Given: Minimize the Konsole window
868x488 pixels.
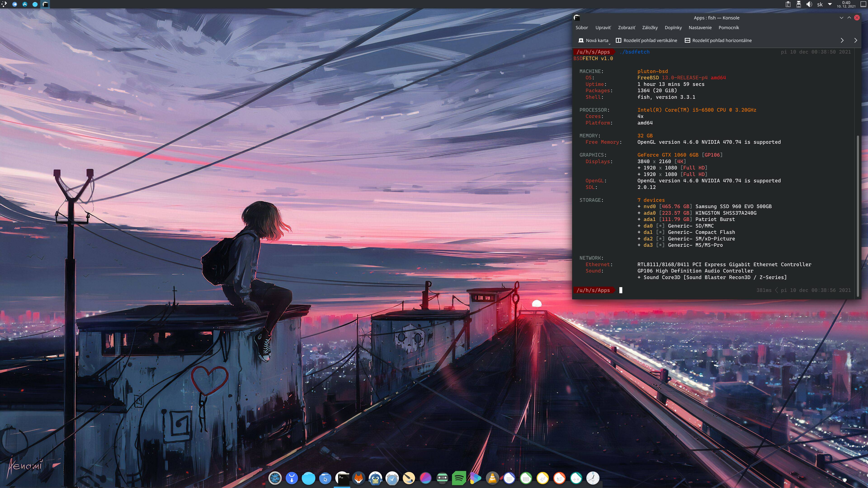Looking at the screenshot, I should [841, 18].
